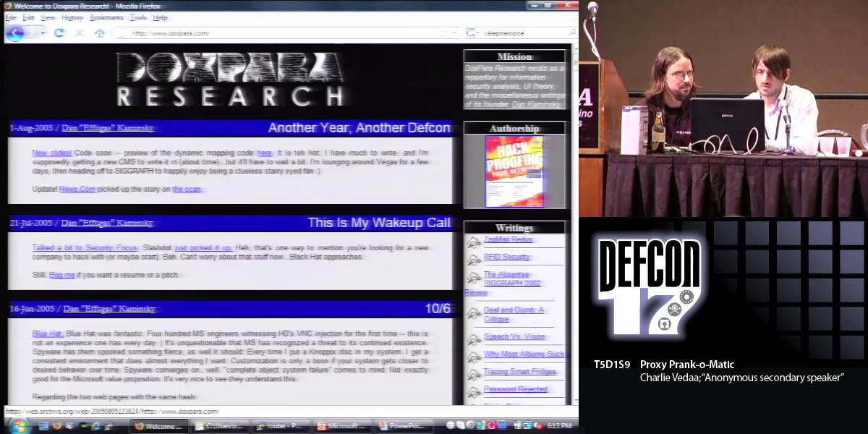Open the Help menu

click(x=160, y=17)
